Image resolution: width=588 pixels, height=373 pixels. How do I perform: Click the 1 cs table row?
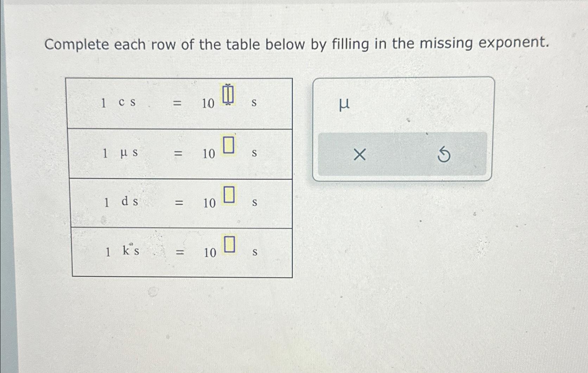pyautogui.click(x=181, y=104)
